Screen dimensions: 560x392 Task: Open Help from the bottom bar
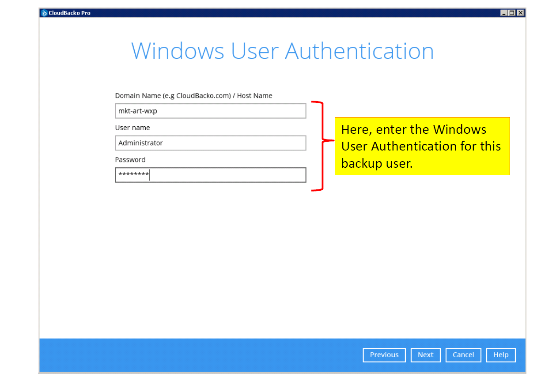pyautogui.click(x=500, y=355)
